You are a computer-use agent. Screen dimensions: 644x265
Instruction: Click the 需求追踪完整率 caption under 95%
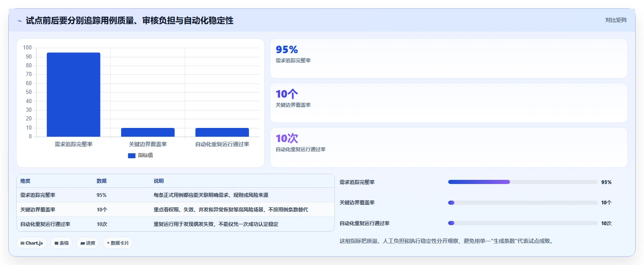pos(293,61)
